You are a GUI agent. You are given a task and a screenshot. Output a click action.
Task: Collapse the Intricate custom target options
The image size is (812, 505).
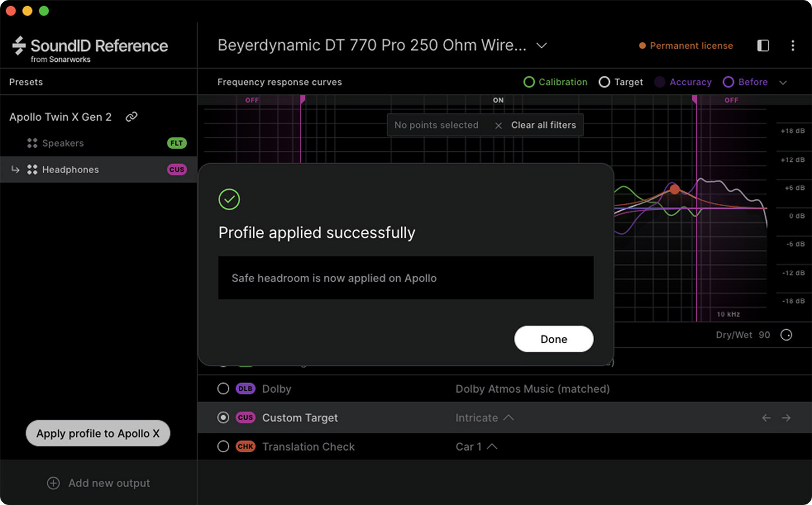(x=509, y=417)
